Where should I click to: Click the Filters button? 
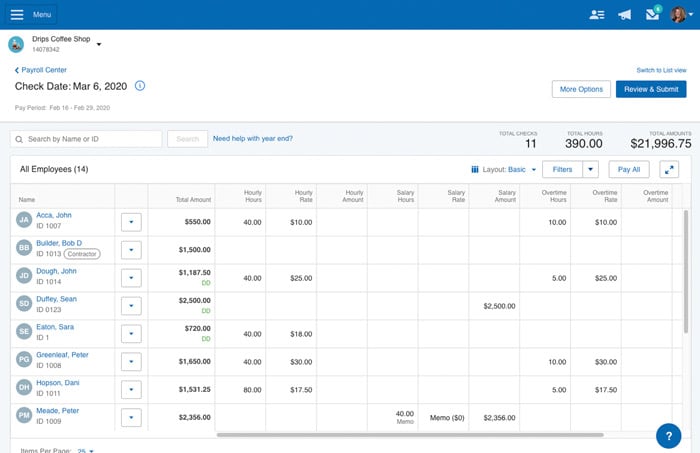coord(562,170)
